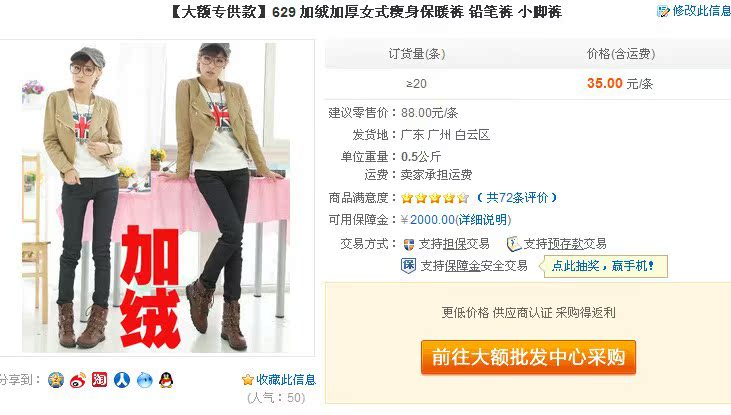Viewport: 731px width, 415px height.
Task: Click the 保 badge icon
Action: point(408,266)
